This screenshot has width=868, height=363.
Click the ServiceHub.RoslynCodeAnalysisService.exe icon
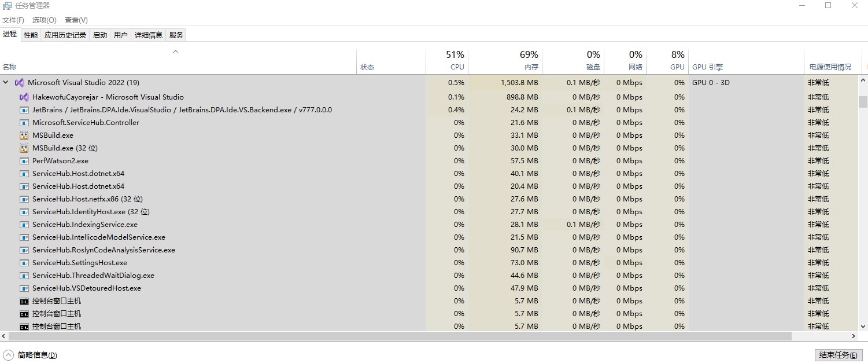[x=24, y=250]
